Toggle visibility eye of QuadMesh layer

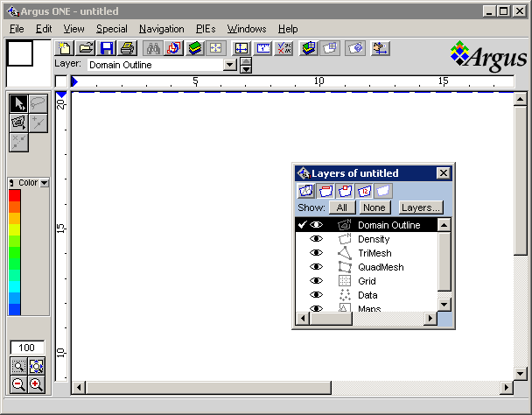316,266
